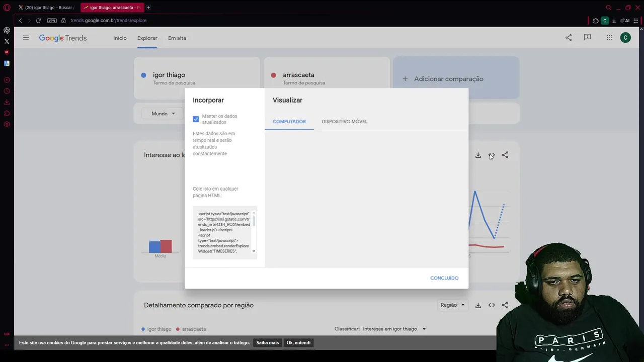Download region comparison CSV
This screenshot has width=644, height=362.
pyautogui.click(x=478, y=305)
